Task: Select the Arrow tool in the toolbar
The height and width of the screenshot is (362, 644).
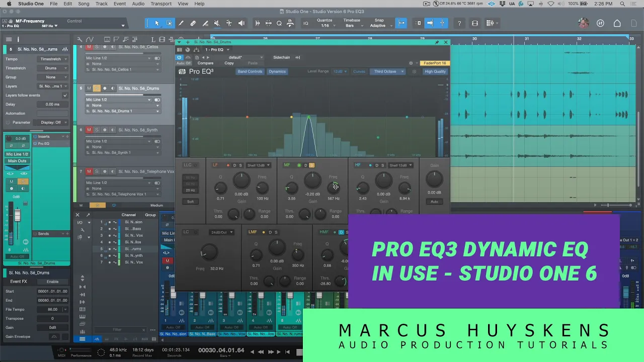Action: point(157,23)
